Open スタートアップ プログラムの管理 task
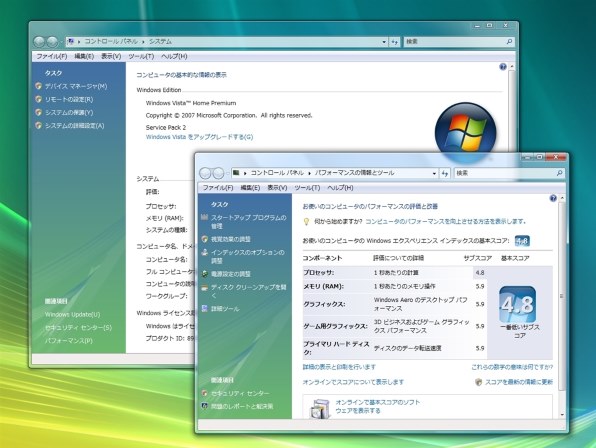This screenshot has height=448, width=596. point(249,222)
